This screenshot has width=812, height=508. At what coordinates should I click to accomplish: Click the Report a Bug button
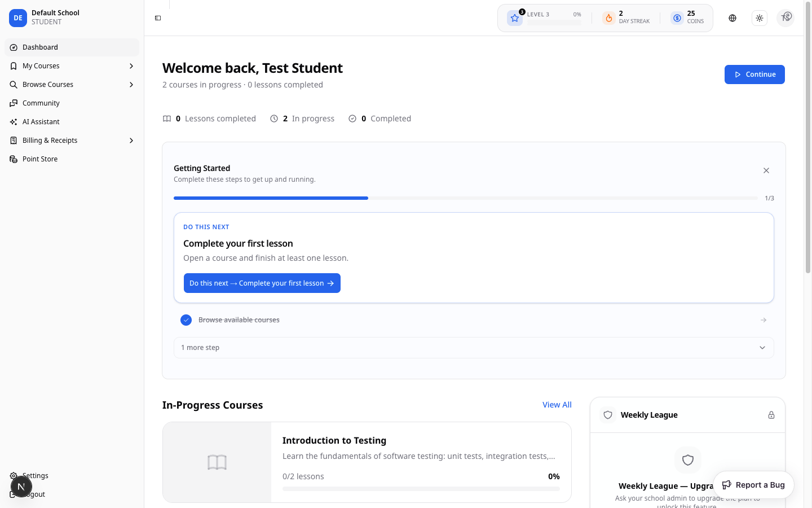[x=753, y=485]
